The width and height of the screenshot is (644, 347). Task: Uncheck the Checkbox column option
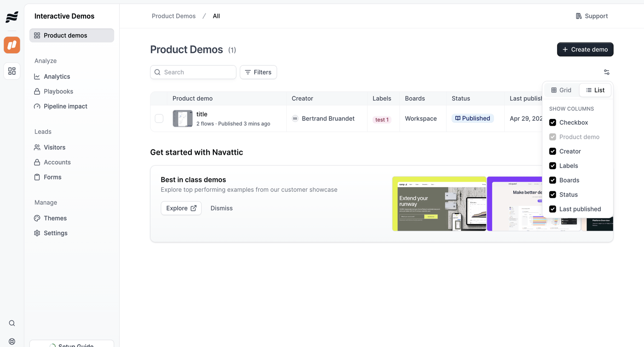[x=552, y=122]
